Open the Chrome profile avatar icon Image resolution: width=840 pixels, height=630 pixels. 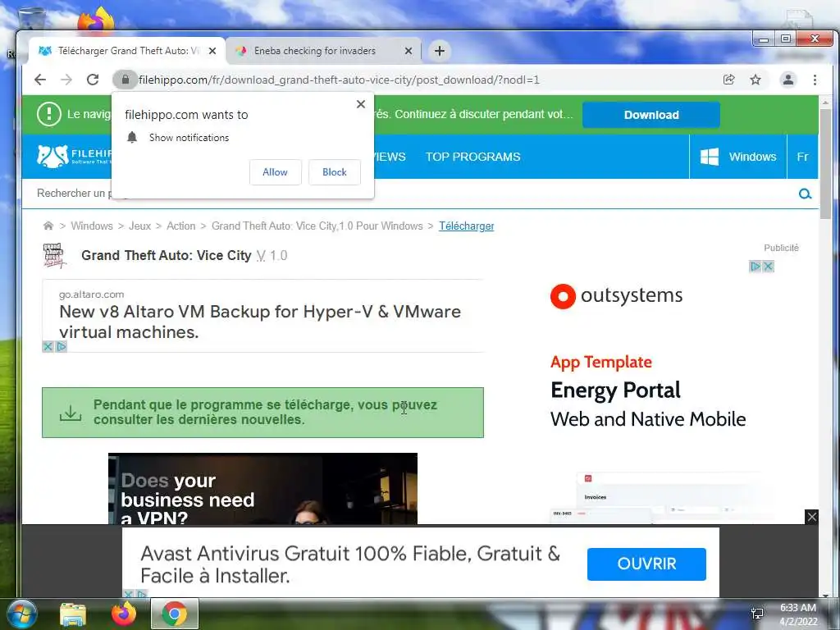point(788,80)
